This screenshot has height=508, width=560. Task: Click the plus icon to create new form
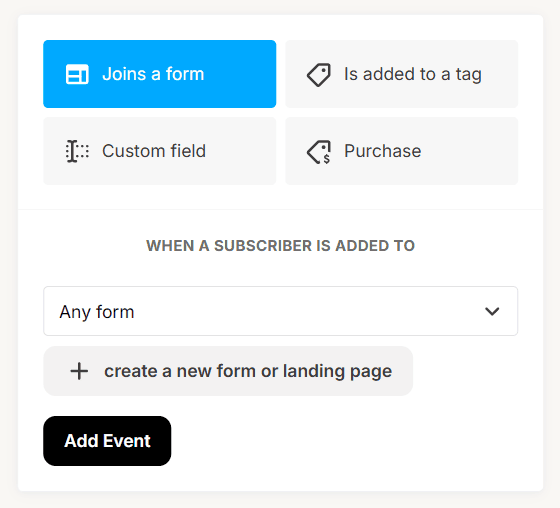[79, 371]
